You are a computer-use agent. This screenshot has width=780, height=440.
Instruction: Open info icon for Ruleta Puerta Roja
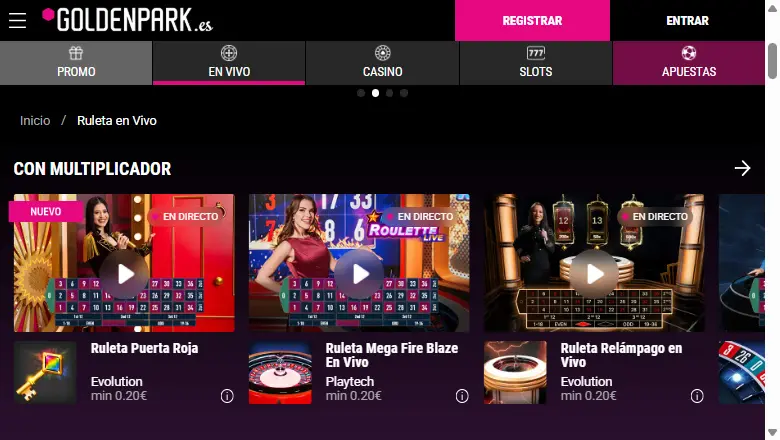(x=227, y=396)
